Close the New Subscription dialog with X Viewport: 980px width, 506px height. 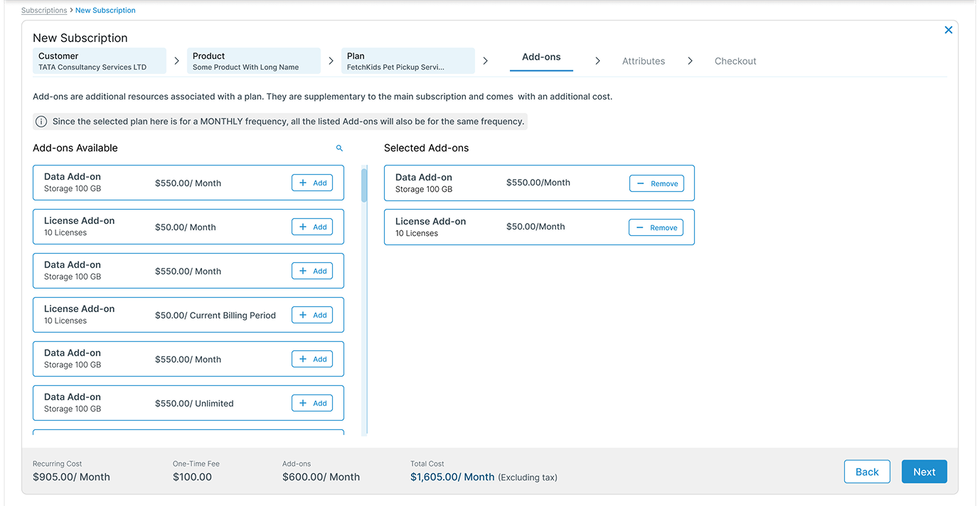pos(948,30)
